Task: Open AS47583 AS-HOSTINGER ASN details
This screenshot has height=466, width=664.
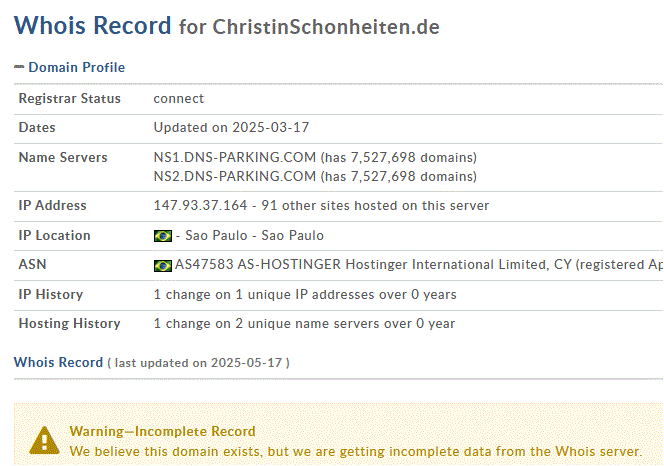Action: pos(257,264)
